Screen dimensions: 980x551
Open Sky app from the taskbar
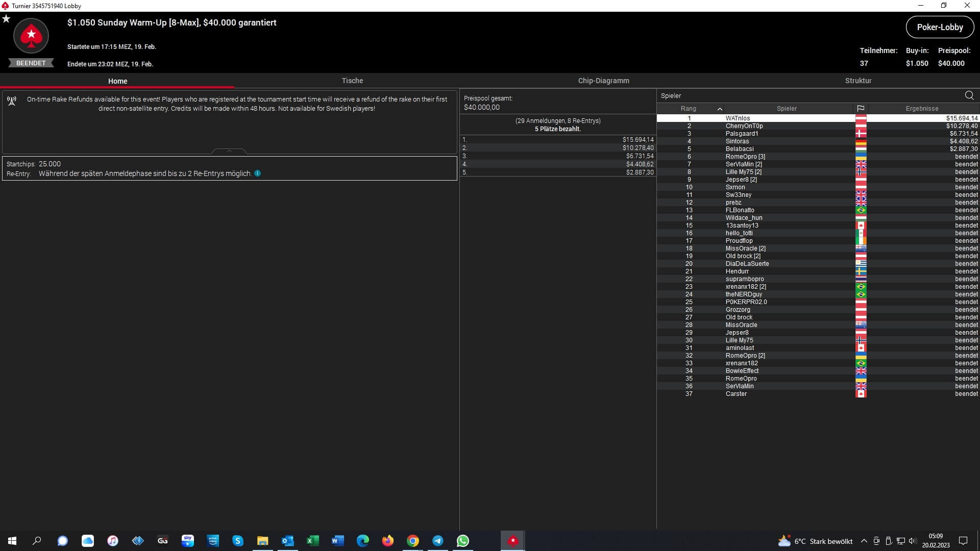click(x=188, y=541)
